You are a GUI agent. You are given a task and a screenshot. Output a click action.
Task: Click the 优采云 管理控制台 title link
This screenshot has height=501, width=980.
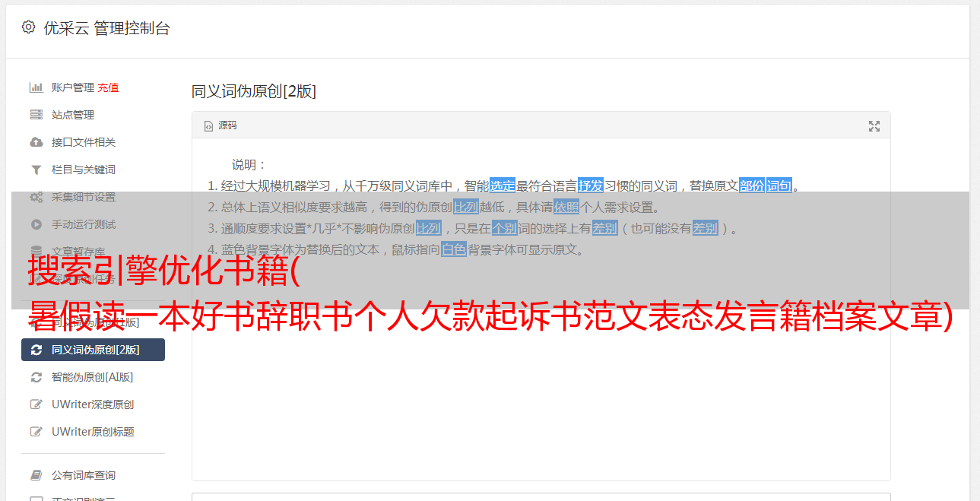click(x=106, y=28)
